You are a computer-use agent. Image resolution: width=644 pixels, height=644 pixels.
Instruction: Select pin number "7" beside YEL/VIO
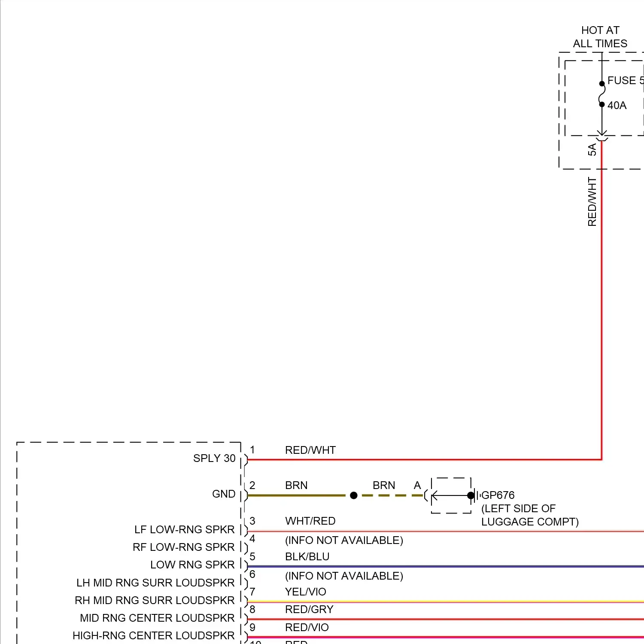tap(252, 592)
